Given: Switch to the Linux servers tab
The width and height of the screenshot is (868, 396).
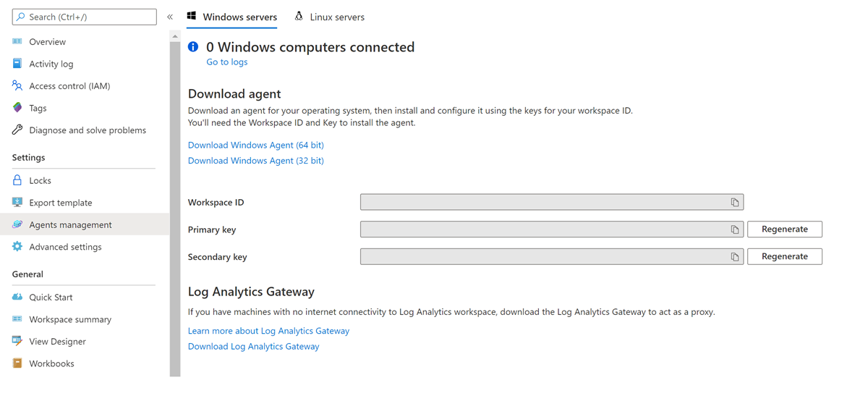Looking at the screenshot, I should pyautogui.click(x=330, y=17).
